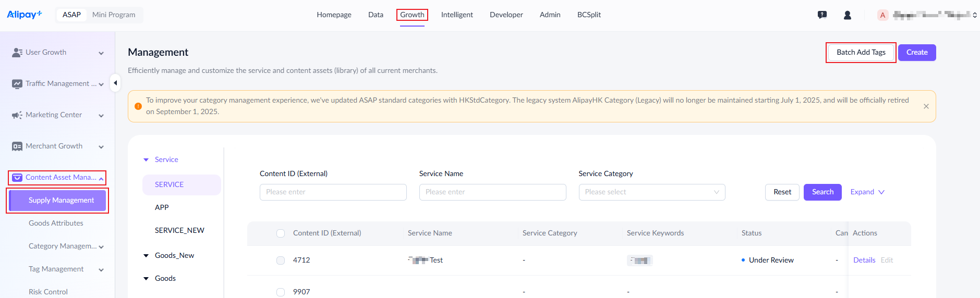980x298 pixels.
Task: Check the row checkbox for Content ID 4712
Action: (281, 260)
